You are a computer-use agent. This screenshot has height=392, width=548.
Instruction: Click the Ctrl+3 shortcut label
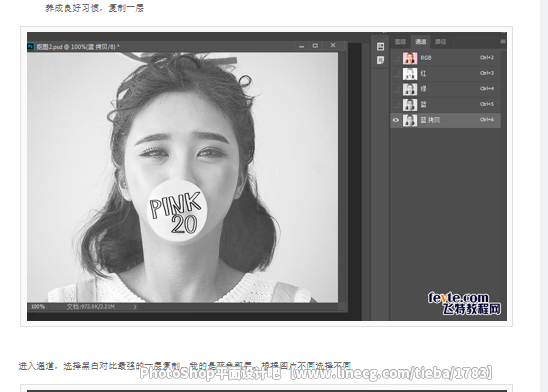(x=487, y=73)
